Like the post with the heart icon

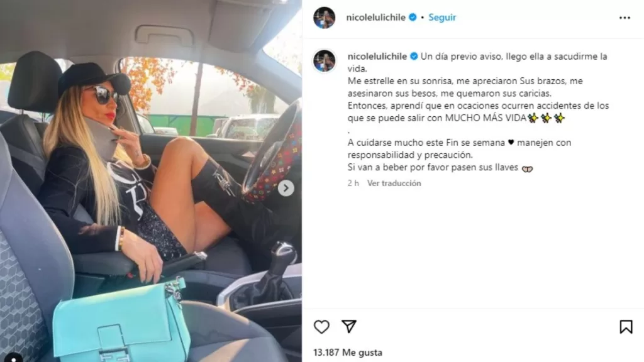[321, 327]
